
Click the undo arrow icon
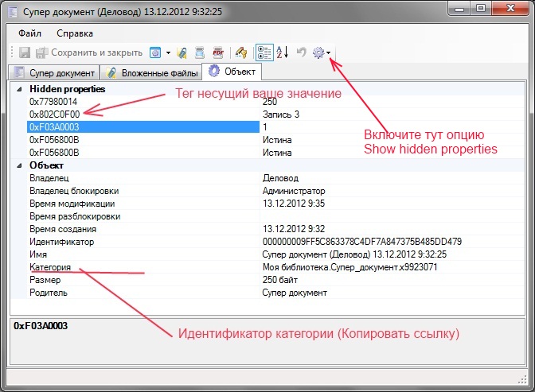[x=302, y=53]
